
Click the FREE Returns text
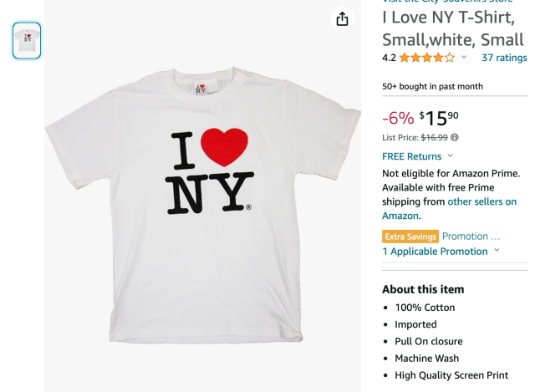click(411, 156)
